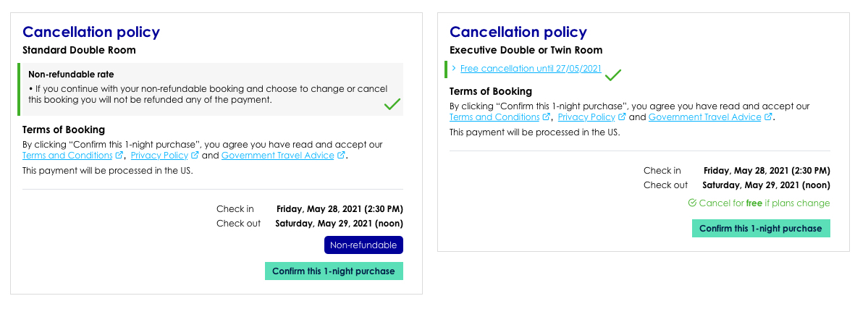Click external-link icon beside left Government Travel Advice
The width and height of the screenshot is (868, 309).
click(341, 156)
